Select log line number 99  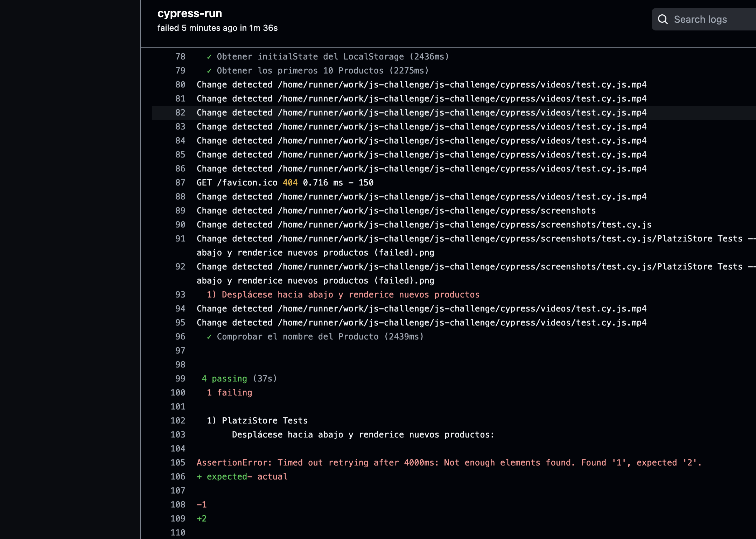click(x=180, y=379)
